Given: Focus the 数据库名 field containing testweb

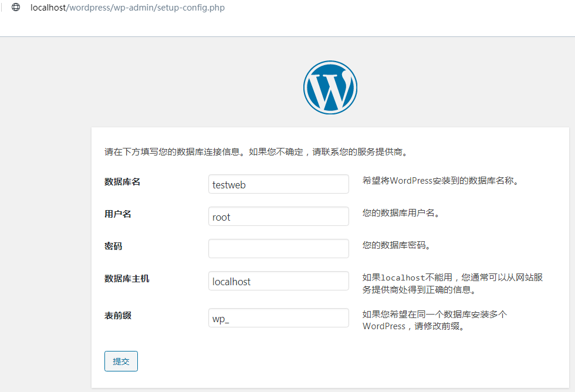Looking at the screenshot, I should [x=278, y=184].
